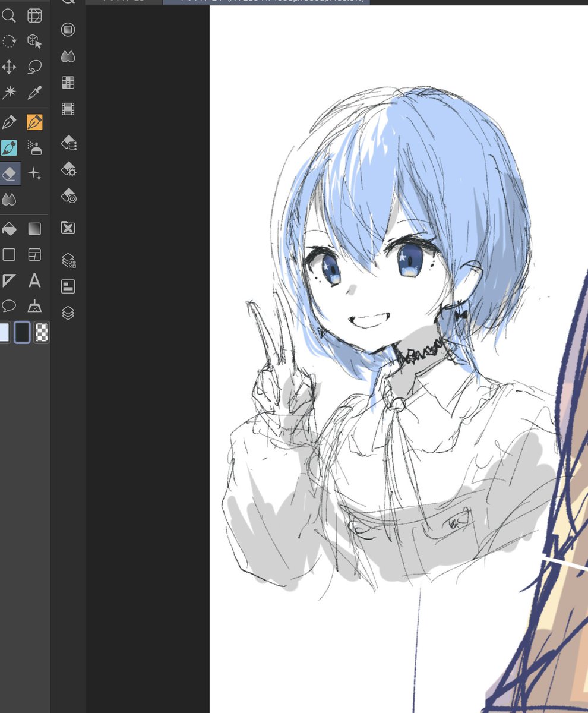Select the Blend droplets tool below the eraser
The image size is (588, 713).
click(x=9, y=199)
